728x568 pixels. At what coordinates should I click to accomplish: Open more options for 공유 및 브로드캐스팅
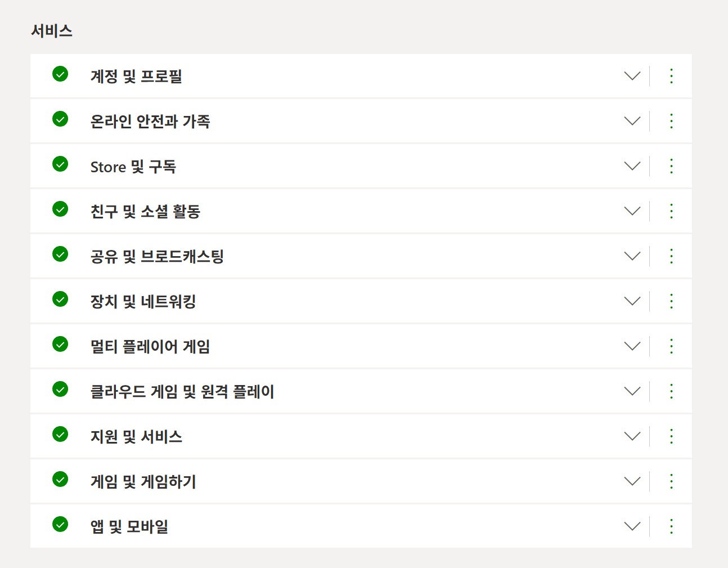[x=671, y=256]
